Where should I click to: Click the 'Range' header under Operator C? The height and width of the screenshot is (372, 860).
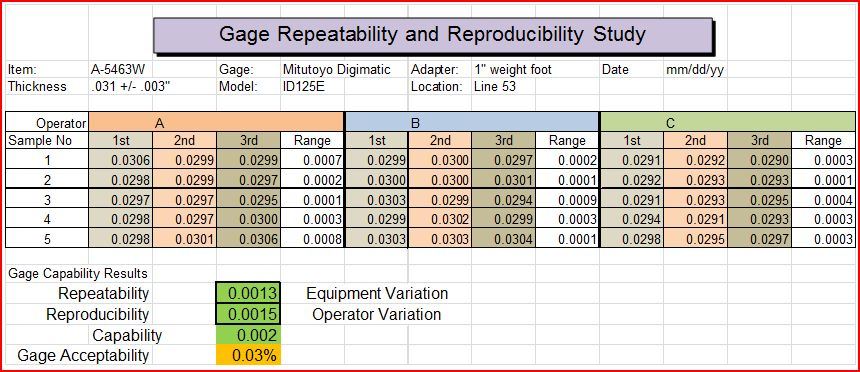823,140
